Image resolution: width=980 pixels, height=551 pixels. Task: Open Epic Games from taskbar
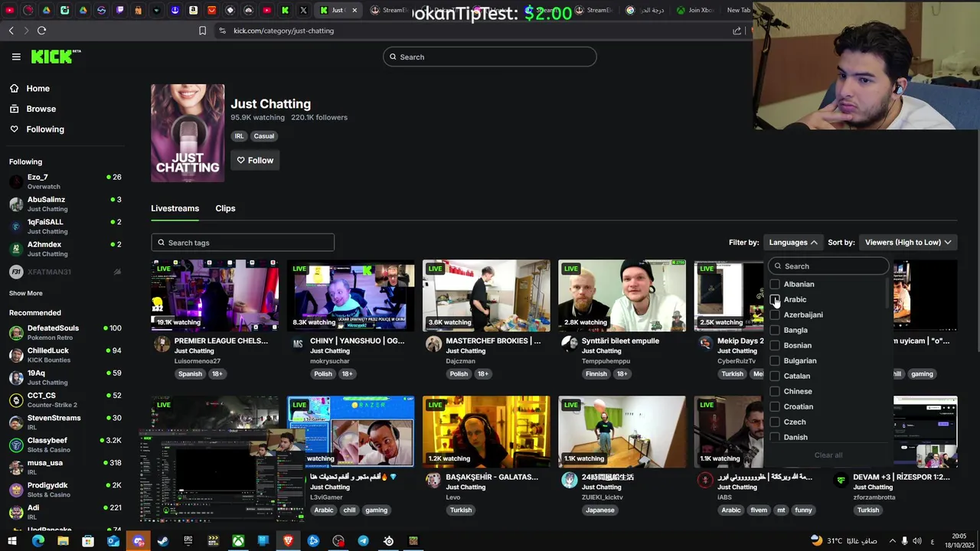pos(188,541)
